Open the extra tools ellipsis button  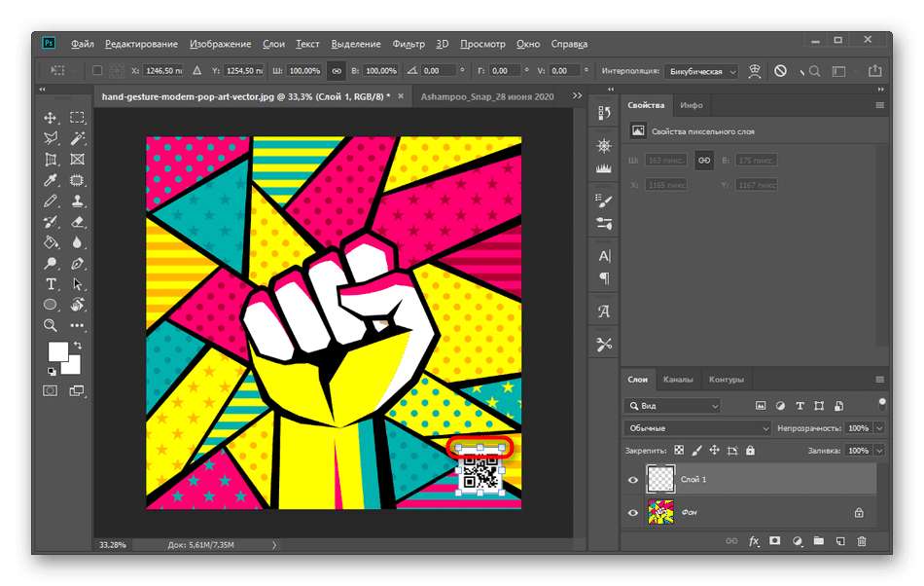pyautogui.click(x=77, y=325)
